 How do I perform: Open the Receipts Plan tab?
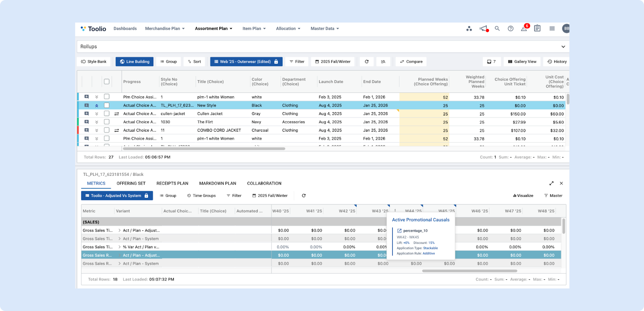(172, 183)
